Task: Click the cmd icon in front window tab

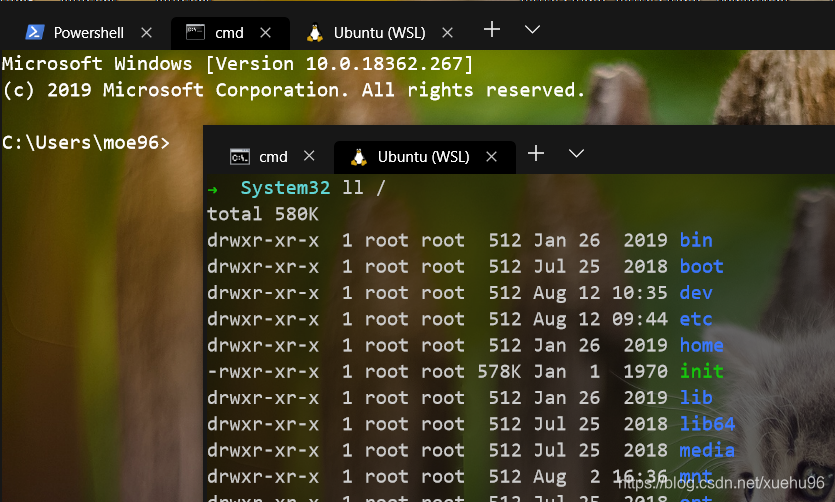Action: 240,157
